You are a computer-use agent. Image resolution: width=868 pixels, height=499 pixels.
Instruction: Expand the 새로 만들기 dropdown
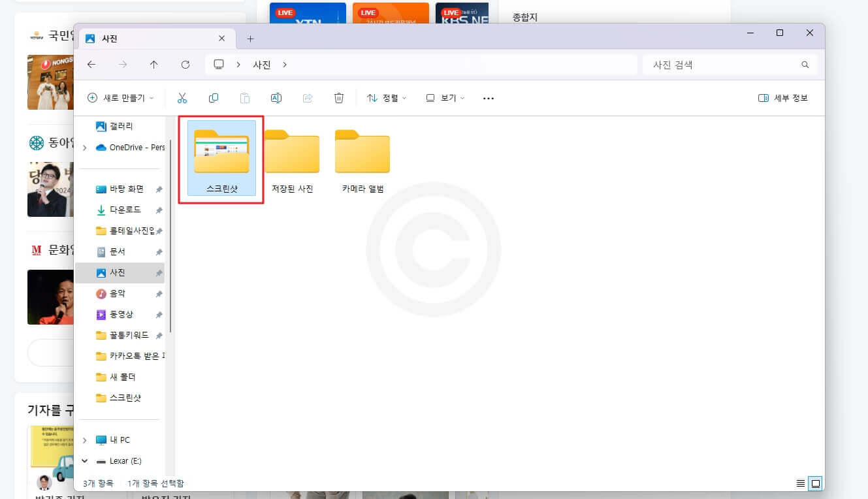point(121,97)
